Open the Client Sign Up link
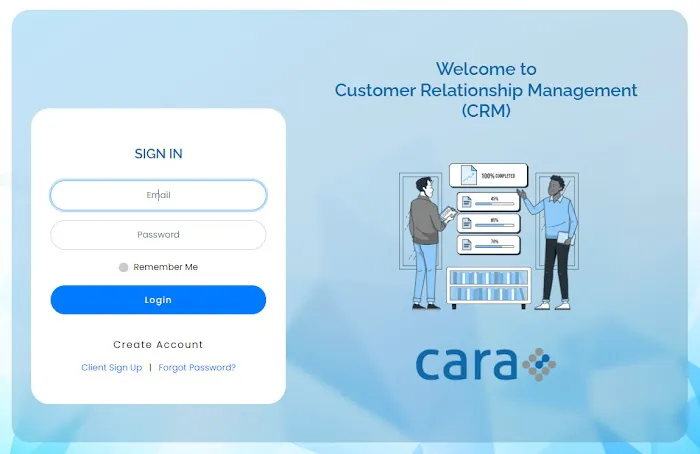The width and height of the screenshot is (700, 454). (x=112, y=367)
